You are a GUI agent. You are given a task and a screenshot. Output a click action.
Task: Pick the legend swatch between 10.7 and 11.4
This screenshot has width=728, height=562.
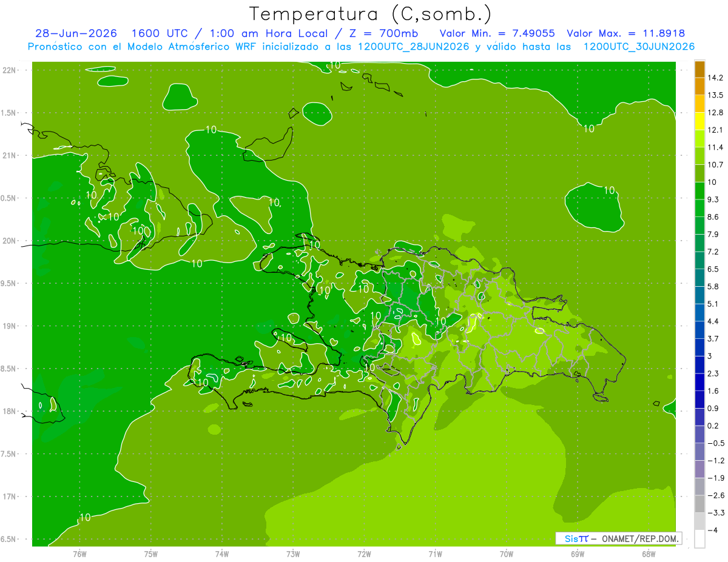699,156
